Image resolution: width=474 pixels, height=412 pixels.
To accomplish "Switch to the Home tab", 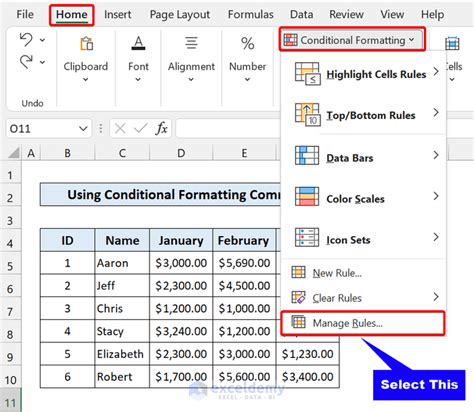I will pos(72,14).
